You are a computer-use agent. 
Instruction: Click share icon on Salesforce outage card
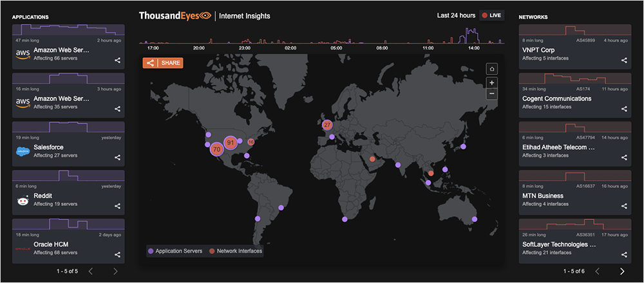[x=117, y=157]
